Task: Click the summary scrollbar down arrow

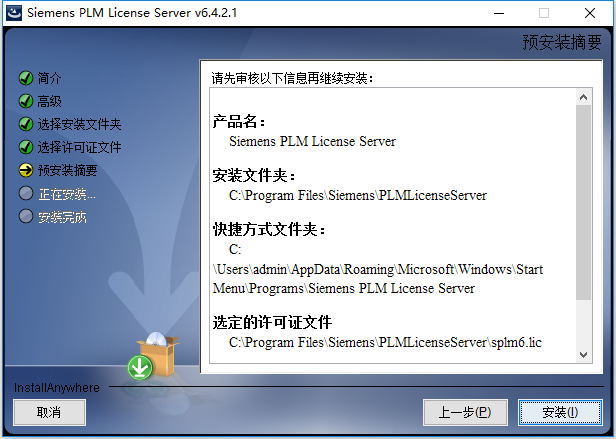Action: coord(583,355)
